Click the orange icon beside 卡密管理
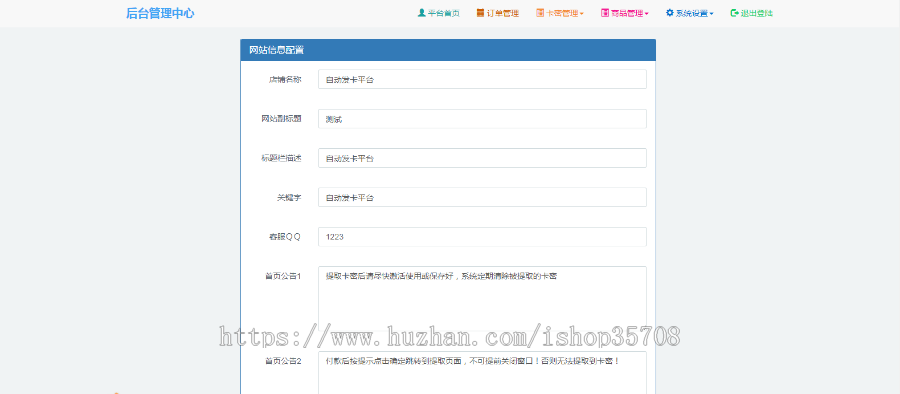The height and width of the screenshot is (394, 900). pyautogui.click(x=540, y=13)
